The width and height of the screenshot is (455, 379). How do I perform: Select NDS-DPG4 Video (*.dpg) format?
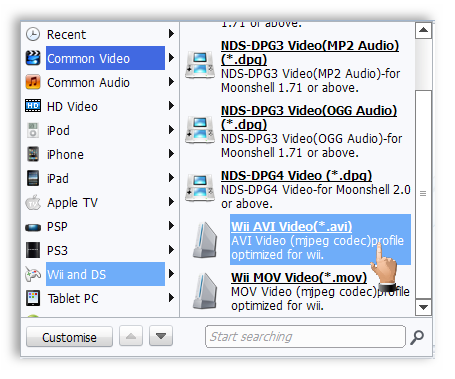[296, 176]
